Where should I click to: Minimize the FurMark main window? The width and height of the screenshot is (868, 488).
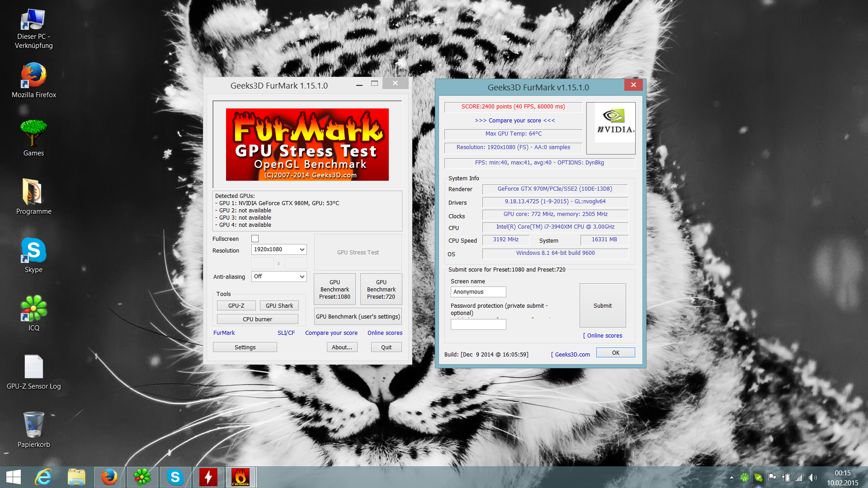coord(359,84)
